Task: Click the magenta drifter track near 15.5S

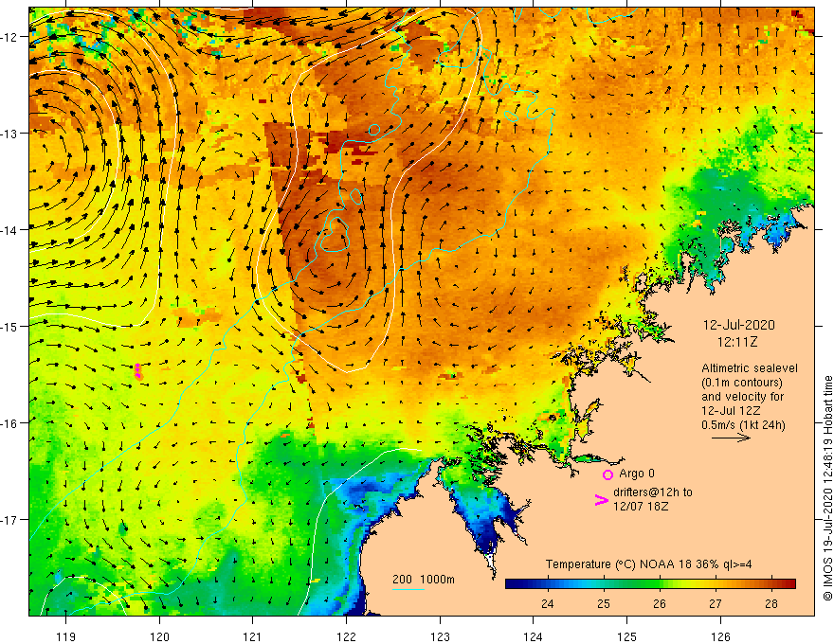Action: point(137,371)
